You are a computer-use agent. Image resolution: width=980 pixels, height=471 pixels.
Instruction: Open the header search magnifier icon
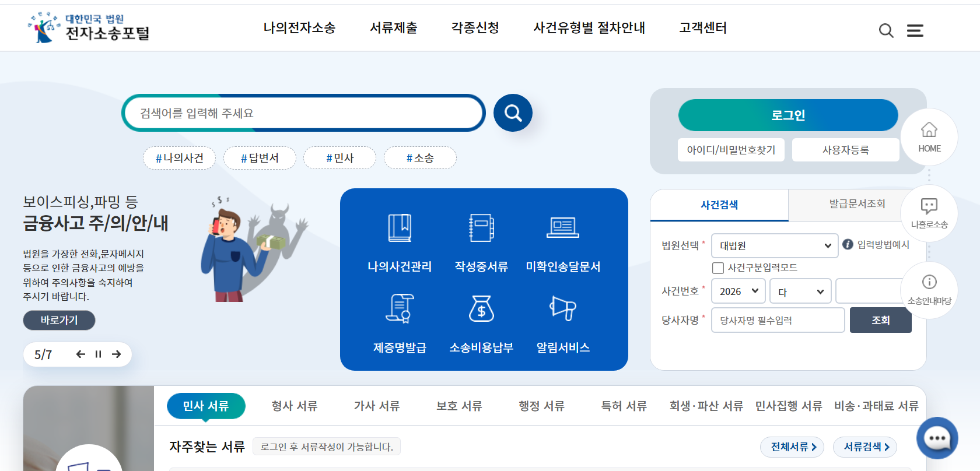[x=886, y=30]
